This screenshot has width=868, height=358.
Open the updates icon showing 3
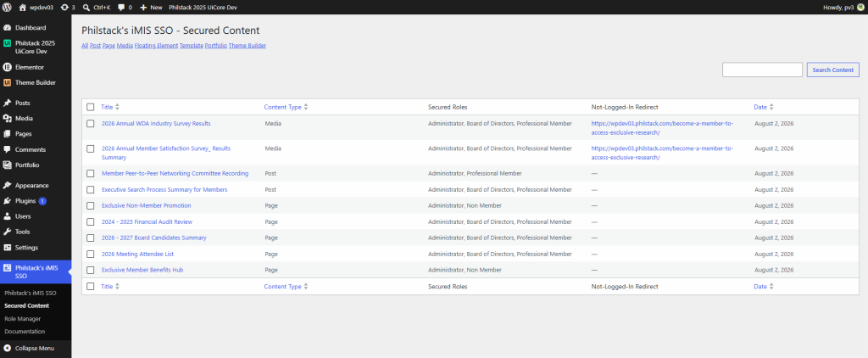click(x=64, y=7)
